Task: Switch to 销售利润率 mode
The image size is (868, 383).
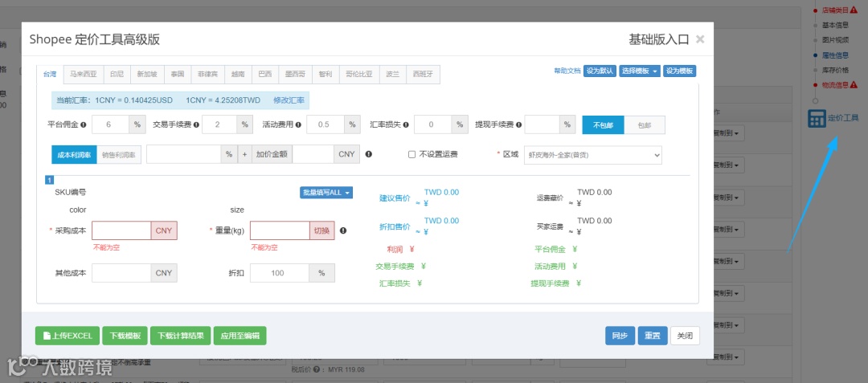Action: point(119,155)
